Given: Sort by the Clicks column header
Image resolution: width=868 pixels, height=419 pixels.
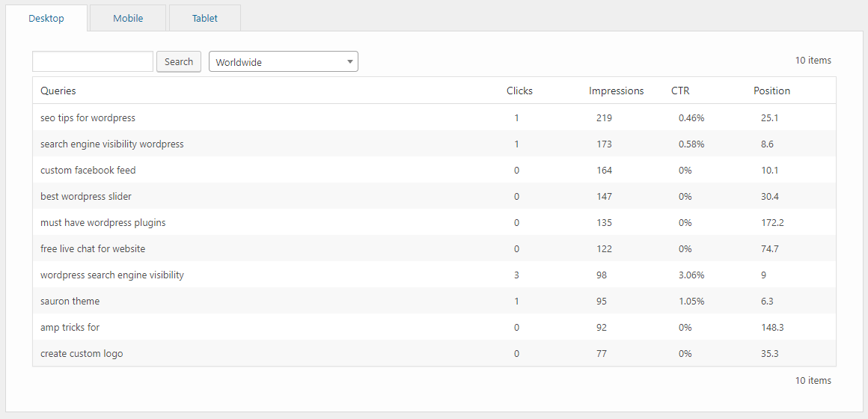Looking at the screenshot, I should (x=519, y=91).
